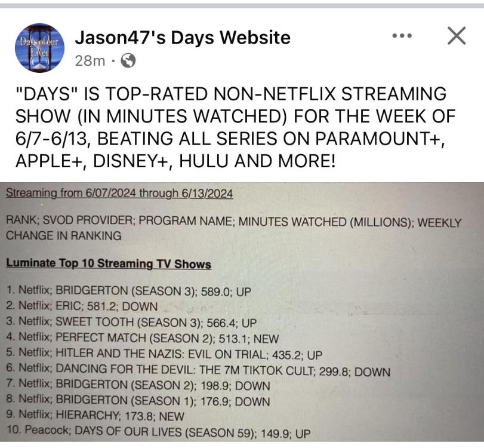The height and width of the screenshot is (448, 484).
Task: Select the Netflix ERIC row
Action: [x=82, y=306]
